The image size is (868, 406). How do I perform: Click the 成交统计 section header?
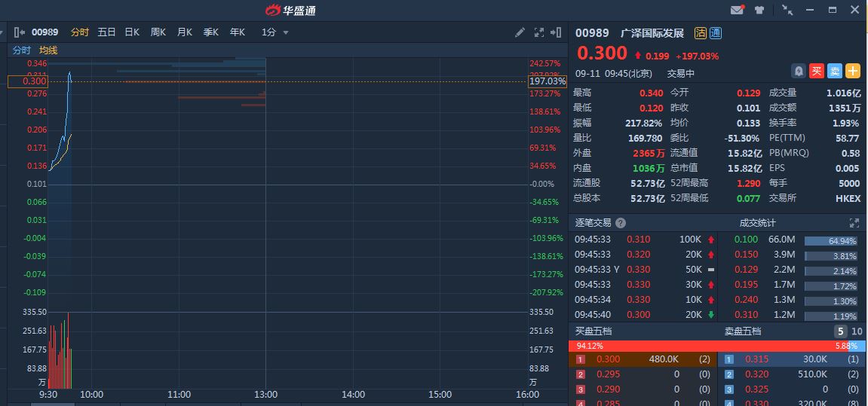[757, 223]
